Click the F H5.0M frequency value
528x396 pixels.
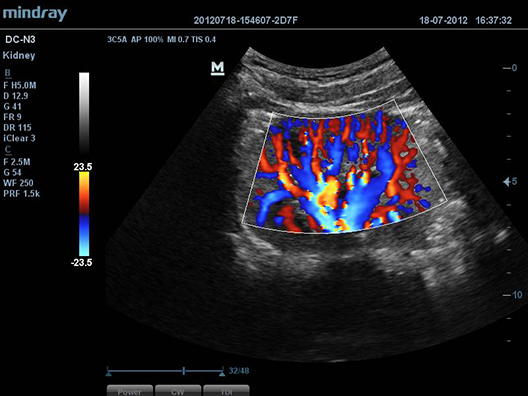click(x=20, y=86)
